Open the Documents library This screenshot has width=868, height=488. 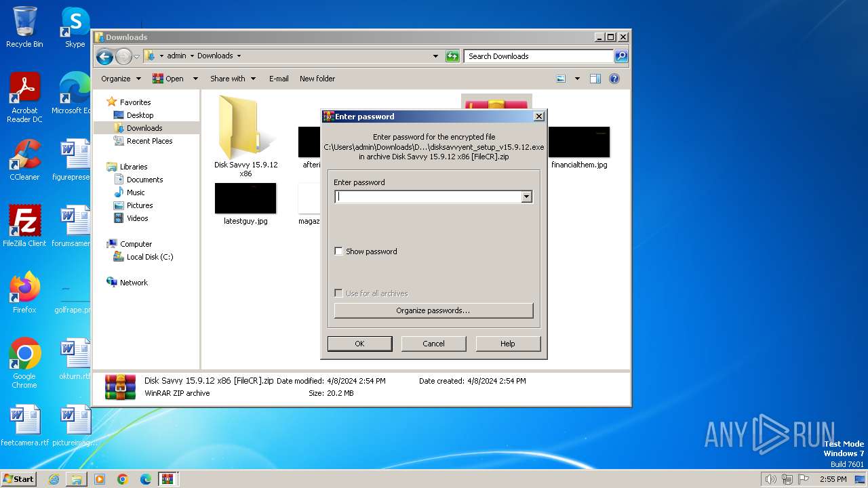pos(144,180)
